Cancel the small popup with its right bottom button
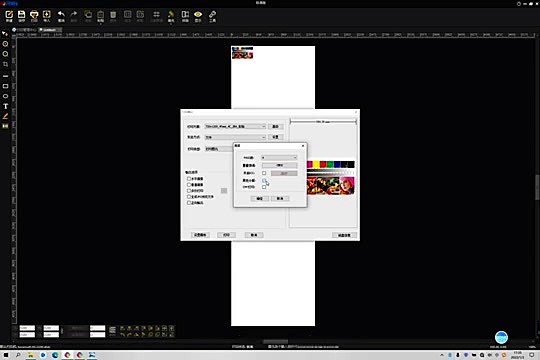 [280, 198]
